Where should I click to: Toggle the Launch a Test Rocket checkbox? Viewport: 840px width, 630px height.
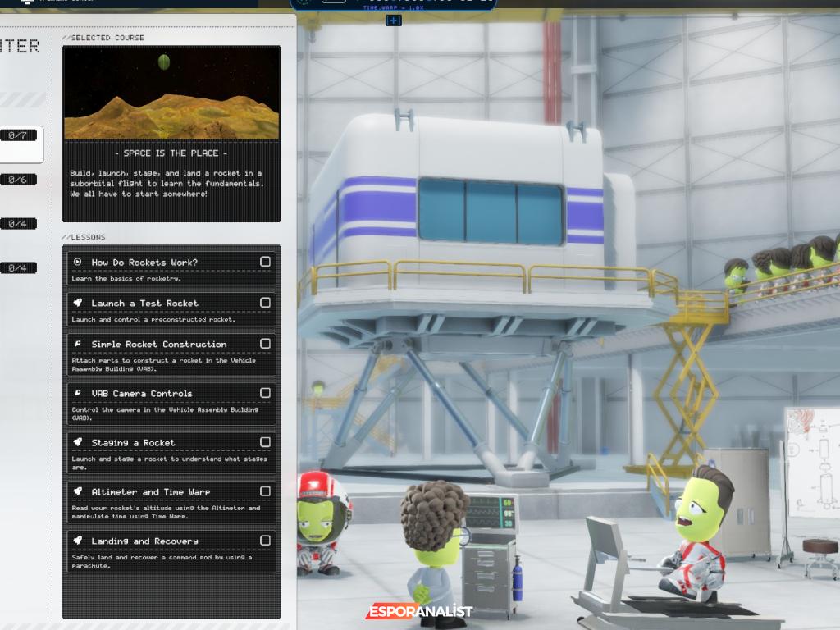pyautogui.click(x=265, y=303)
